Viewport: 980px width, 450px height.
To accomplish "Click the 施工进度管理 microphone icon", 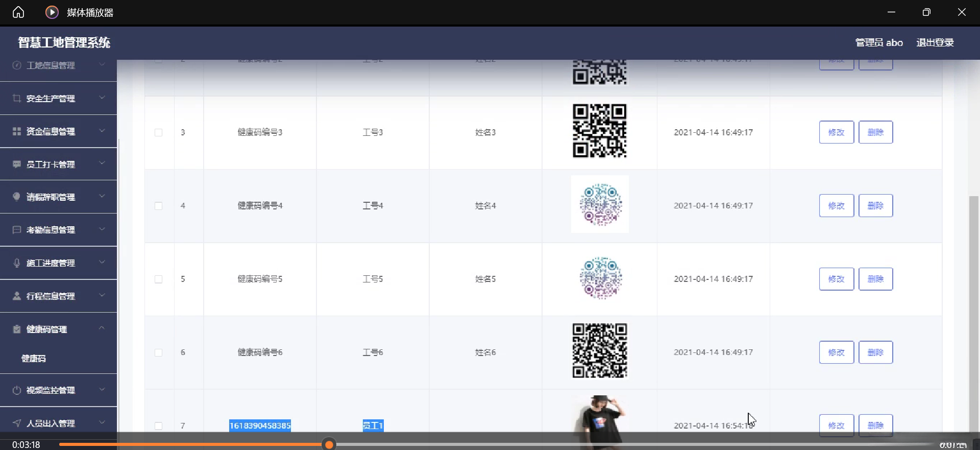I will [17, 263].
